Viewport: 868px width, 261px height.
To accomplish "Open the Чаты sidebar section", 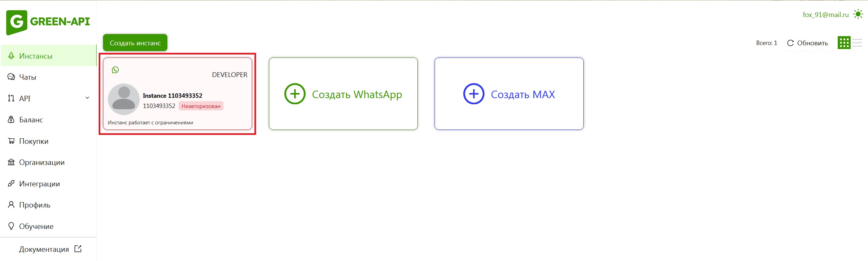I will [x=28, y=77].
